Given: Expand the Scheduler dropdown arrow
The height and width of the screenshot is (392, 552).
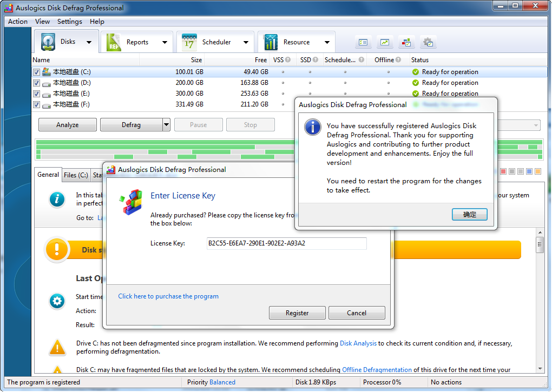Looking at the screenshot, I should tap(246, 42).
